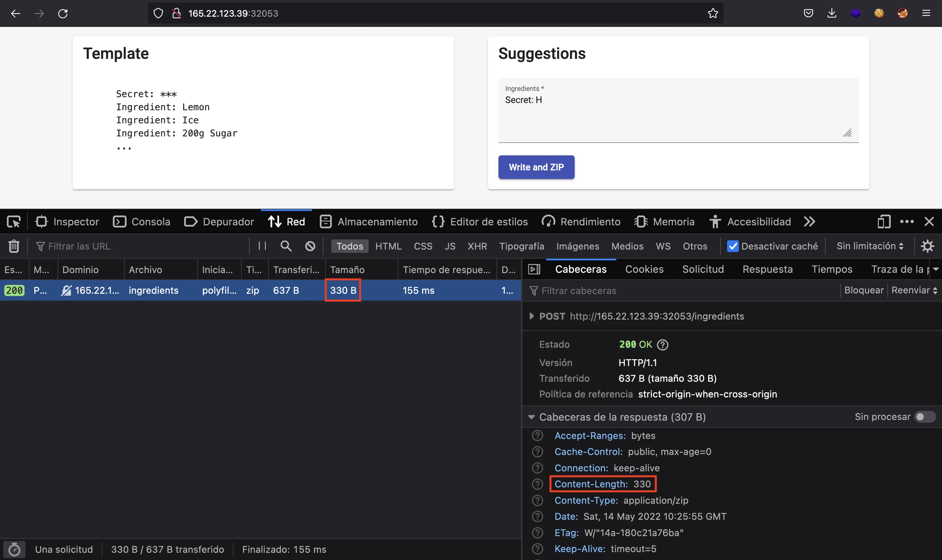Filter requests by CSS type
Image resolution: width=942 pixels, height=560 pixels.
[423, 246]
